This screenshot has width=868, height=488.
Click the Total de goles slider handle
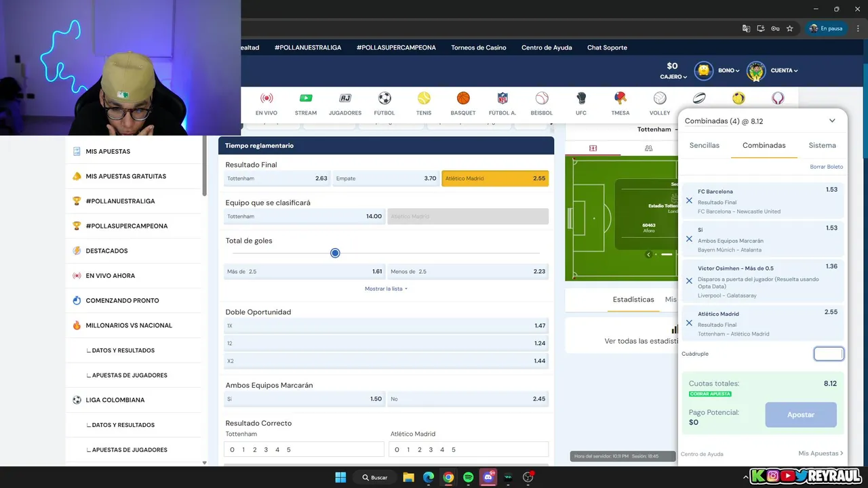tap(335, 253)
